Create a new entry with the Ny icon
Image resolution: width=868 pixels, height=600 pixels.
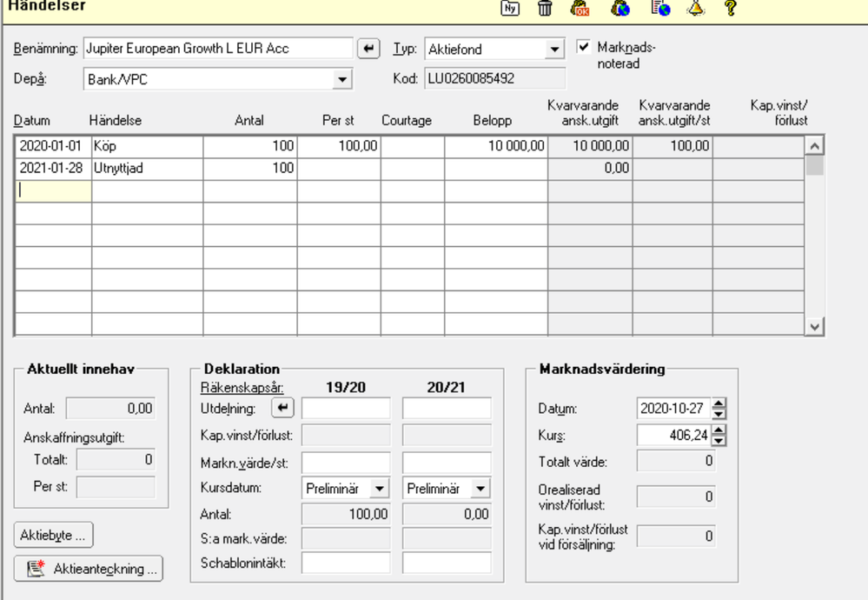[509, 10]
